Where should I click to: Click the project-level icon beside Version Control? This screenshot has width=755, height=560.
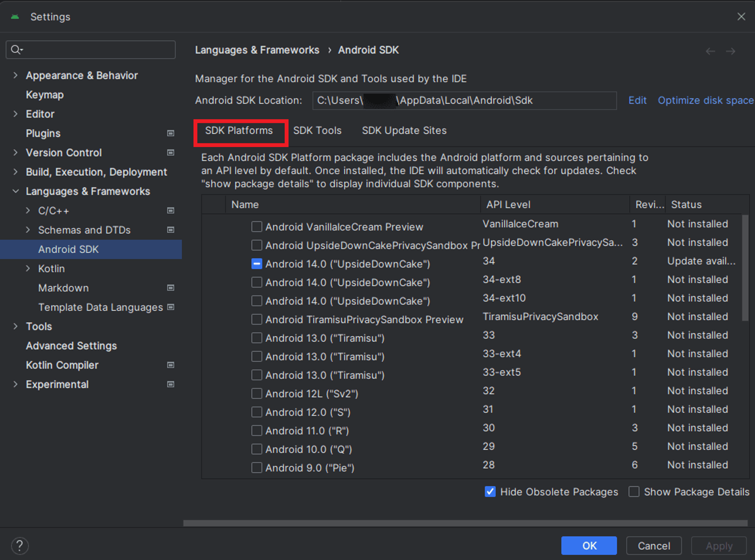[170, 153]
